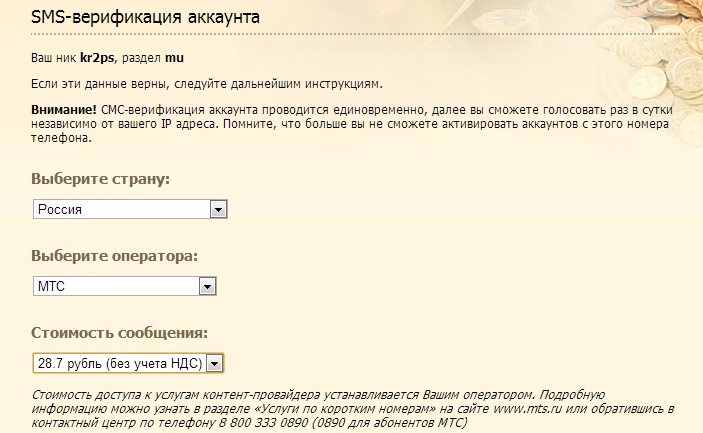
Task: Click the Выберите оператора: label
Action: point(115,256)
